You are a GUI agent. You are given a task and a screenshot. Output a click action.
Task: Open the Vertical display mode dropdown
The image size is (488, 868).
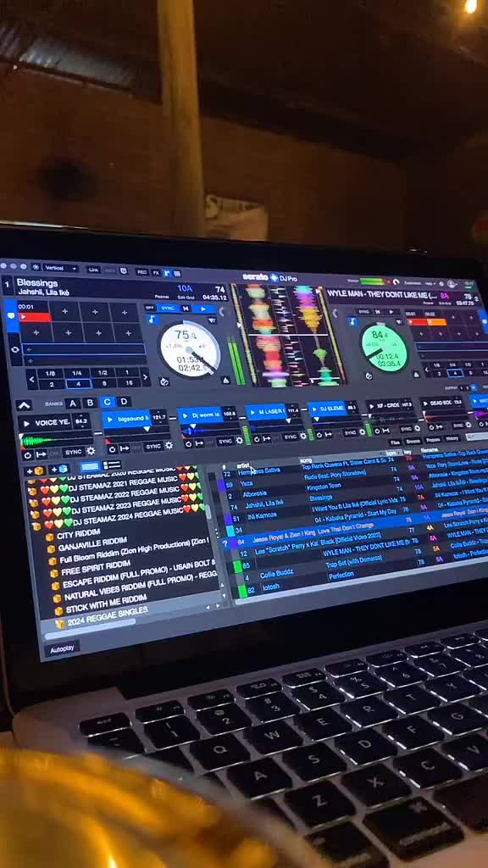pyautogui.click(x=61, y=268)
